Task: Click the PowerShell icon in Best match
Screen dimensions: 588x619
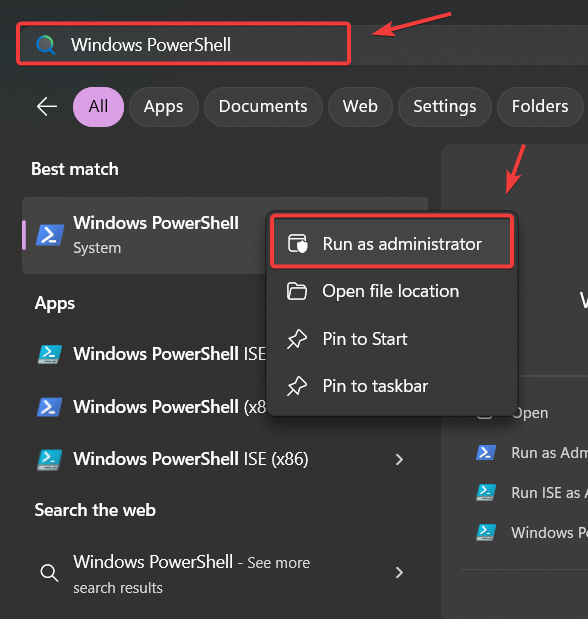Action: pos(50,235)
